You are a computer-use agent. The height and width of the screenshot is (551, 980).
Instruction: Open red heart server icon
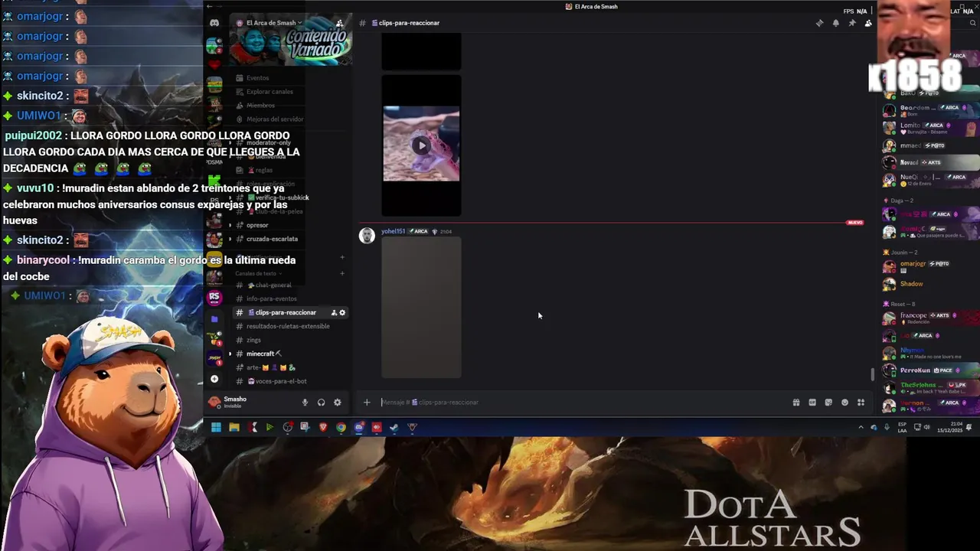click(x=214, y=65)
